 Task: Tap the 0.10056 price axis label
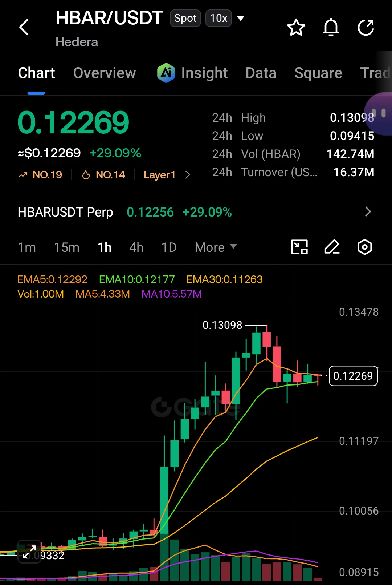(x=359, y=511)
